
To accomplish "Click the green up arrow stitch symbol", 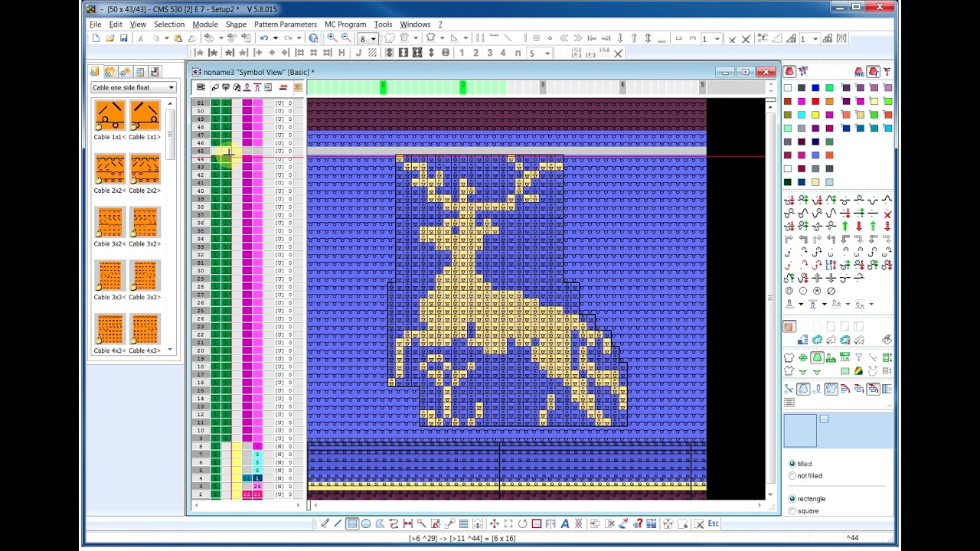I will coord(844,227).
